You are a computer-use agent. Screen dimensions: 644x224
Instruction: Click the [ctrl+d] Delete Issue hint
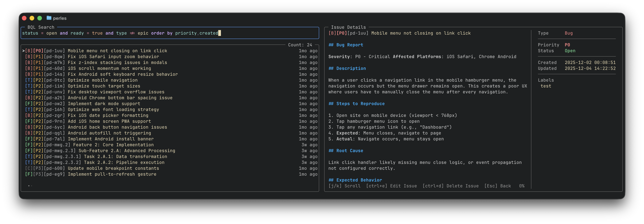click(450, 186)
